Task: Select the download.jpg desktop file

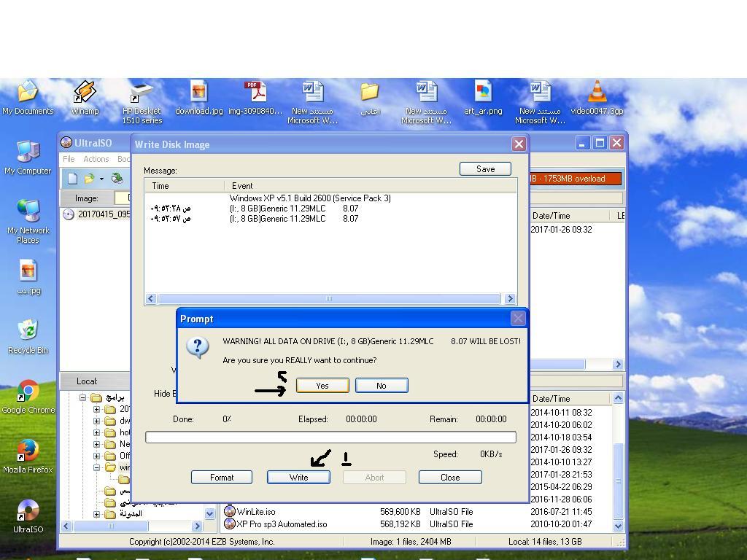Action: point(199,98)
